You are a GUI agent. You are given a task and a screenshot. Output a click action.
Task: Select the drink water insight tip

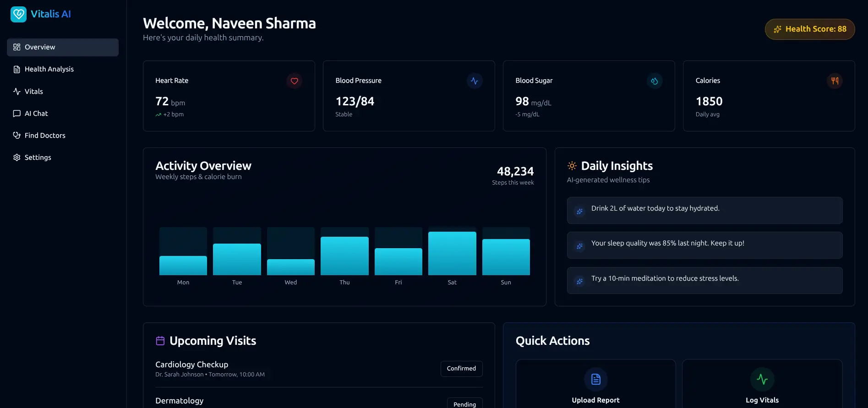tap(704, 210)
